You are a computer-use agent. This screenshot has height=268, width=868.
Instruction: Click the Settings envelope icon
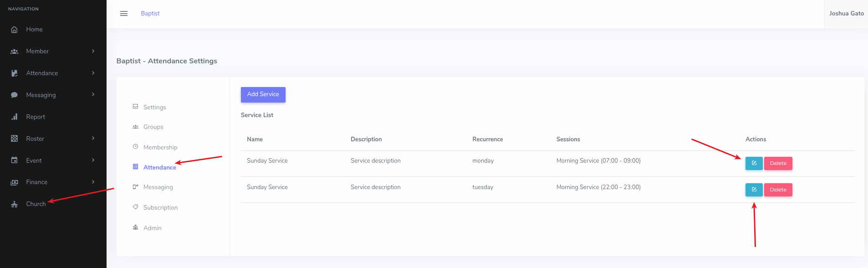(x=135, y=107)
